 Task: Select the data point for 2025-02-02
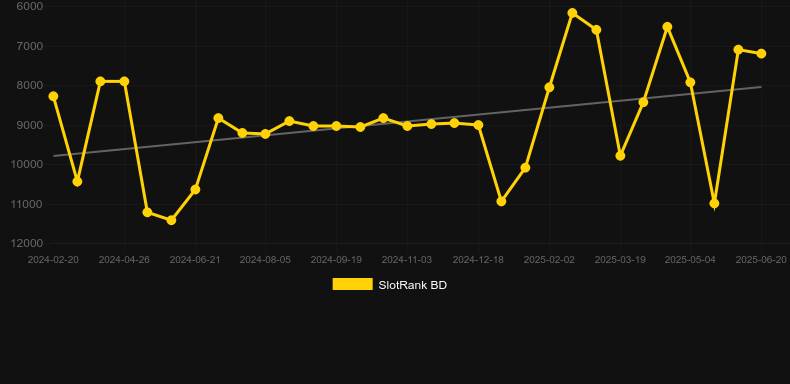pyautogui.click(x=549, y=88)
